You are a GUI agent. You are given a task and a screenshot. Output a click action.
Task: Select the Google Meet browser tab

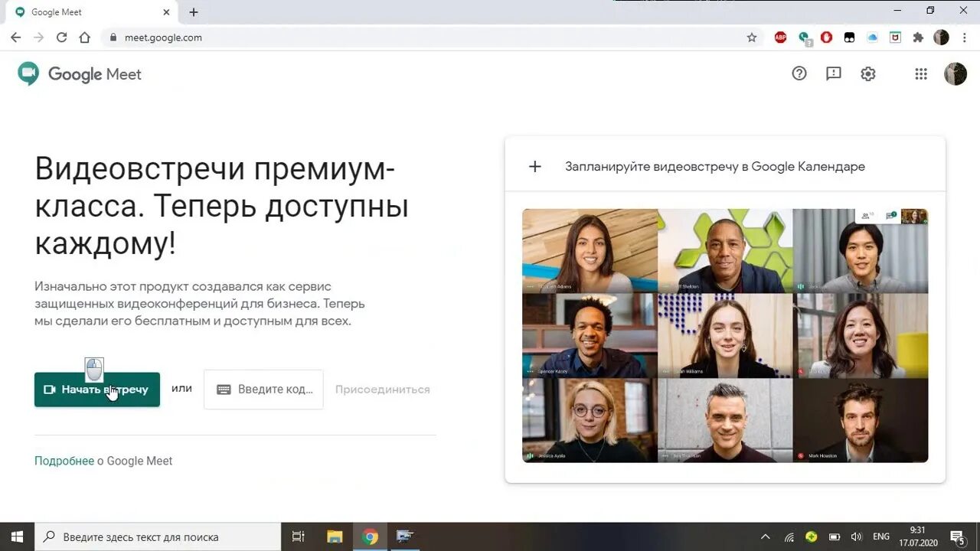pyautogui.click(x=93, y=12)
